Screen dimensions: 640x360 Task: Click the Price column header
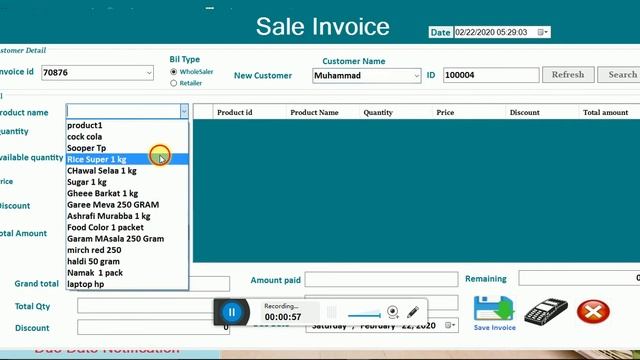point(469,112)
